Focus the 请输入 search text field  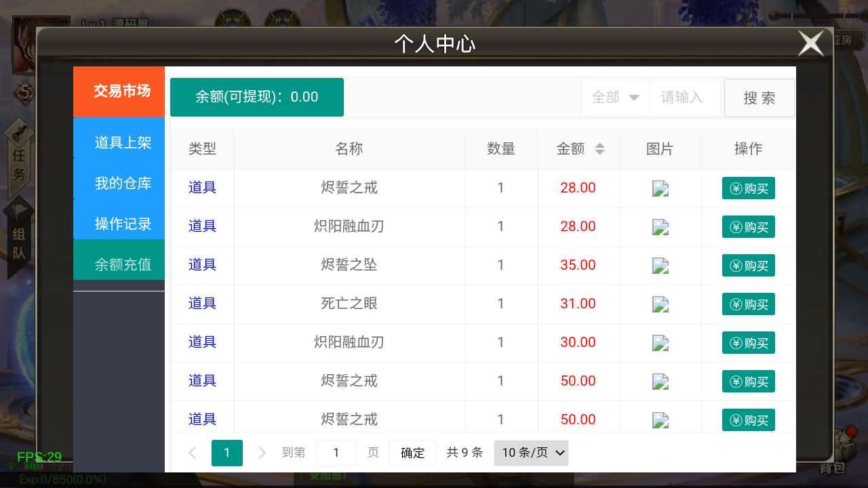[684, 98]
